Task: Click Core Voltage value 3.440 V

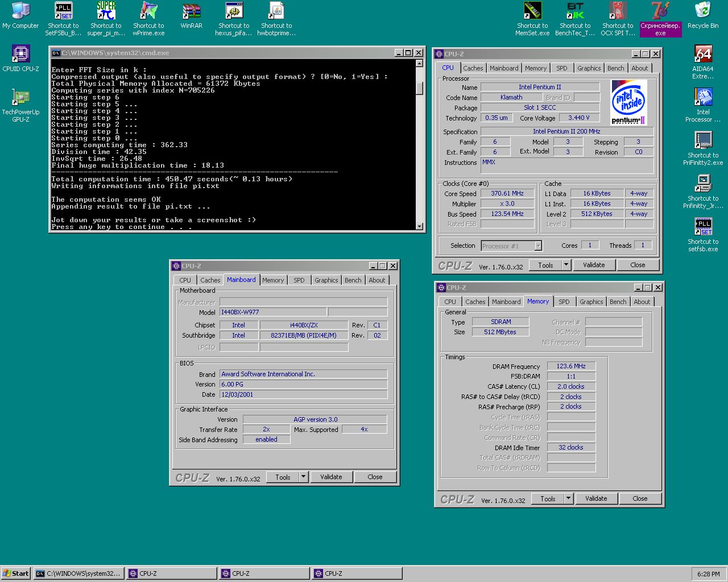Action: tap(579, 118)
